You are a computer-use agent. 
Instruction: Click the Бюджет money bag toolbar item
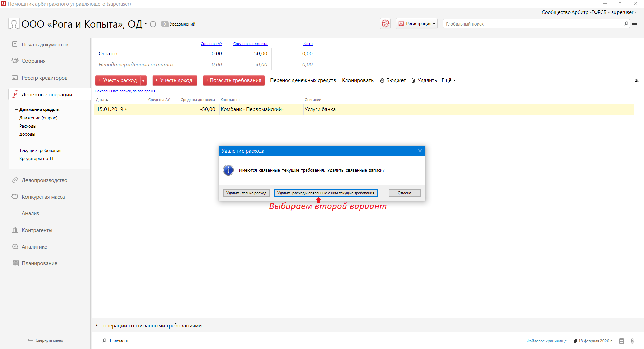click(x=392, y=80)
